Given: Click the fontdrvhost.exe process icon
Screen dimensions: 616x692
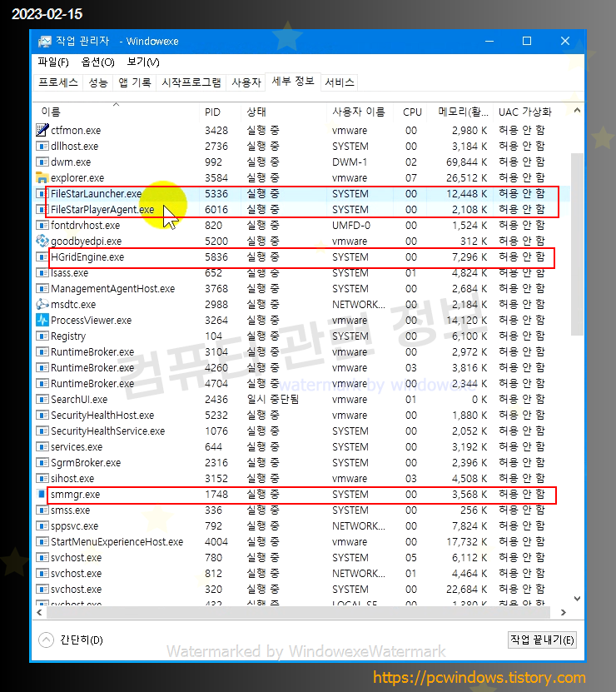Looking at the screenshot, I should pyautogui.click(x=42, y=225).
